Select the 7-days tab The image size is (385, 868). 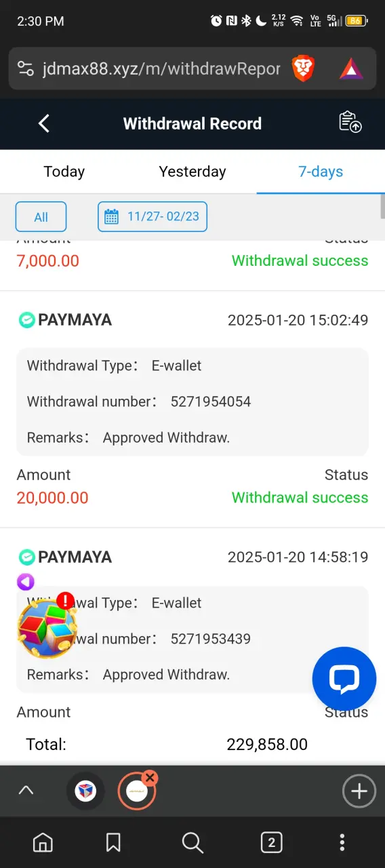[321, 172]
